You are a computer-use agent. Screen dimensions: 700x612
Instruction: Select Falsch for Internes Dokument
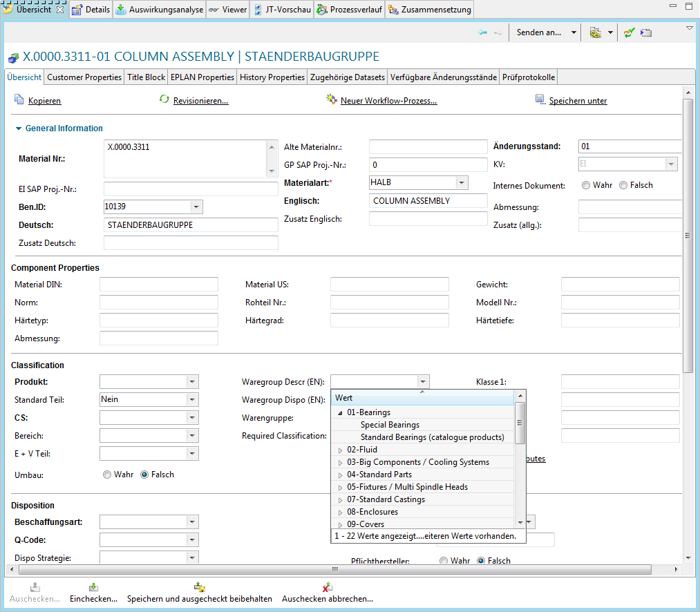click(x=623, y=185)
